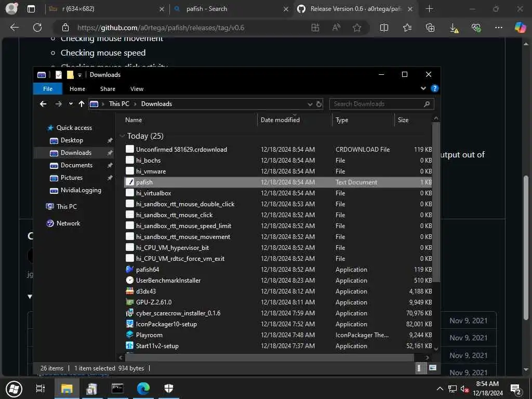Viewport: 532px width, 399px height.
Task: Refresh the Downloads folder view
Action: click(319, 104)
